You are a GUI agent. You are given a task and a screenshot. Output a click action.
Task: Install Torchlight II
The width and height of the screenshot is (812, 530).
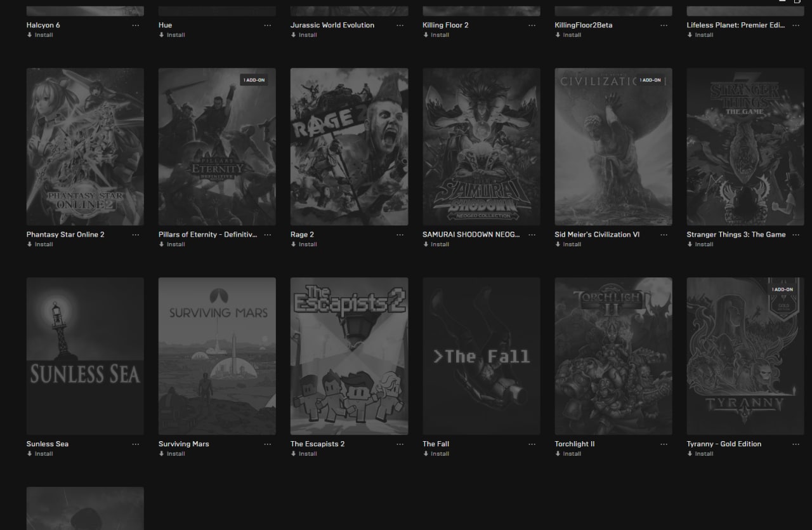568,454
